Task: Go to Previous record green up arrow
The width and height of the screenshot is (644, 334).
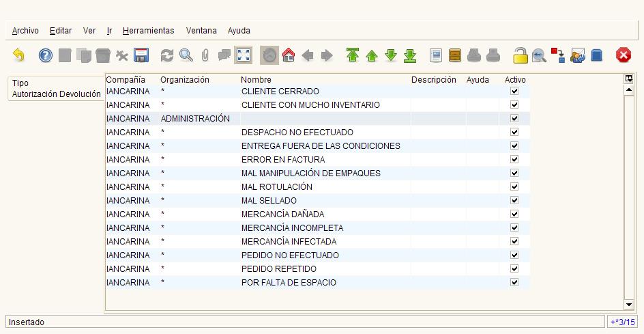Action: pyautogui.click(x=372, y=55)
